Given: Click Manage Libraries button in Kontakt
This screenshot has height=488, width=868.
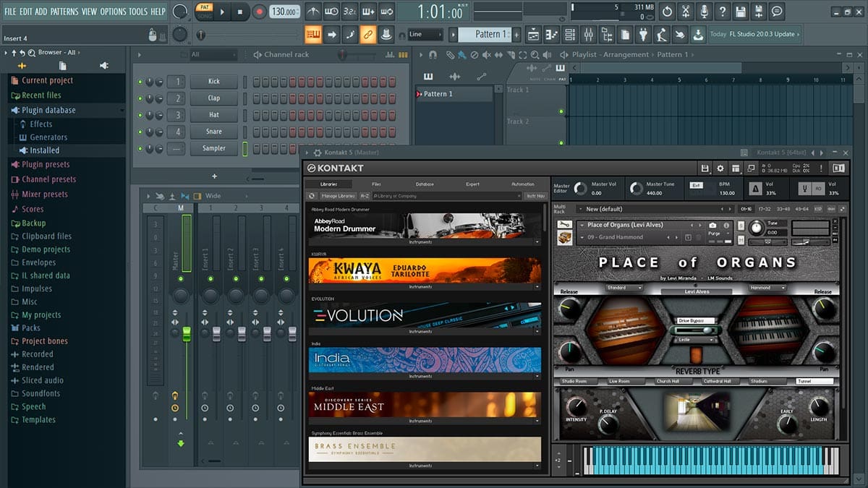Looking at the screenshot, I should [x=338, y=196].
